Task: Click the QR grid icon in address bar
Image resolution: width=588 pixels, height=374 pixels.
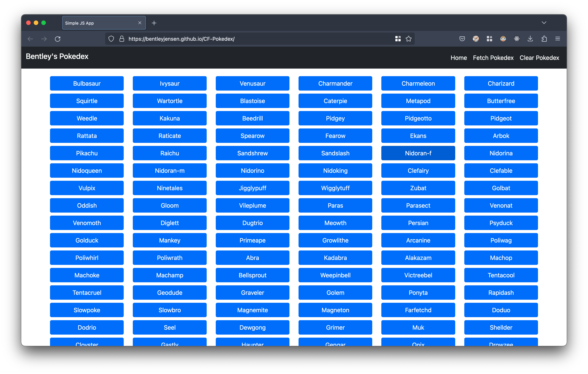Action: click(398, 39)
